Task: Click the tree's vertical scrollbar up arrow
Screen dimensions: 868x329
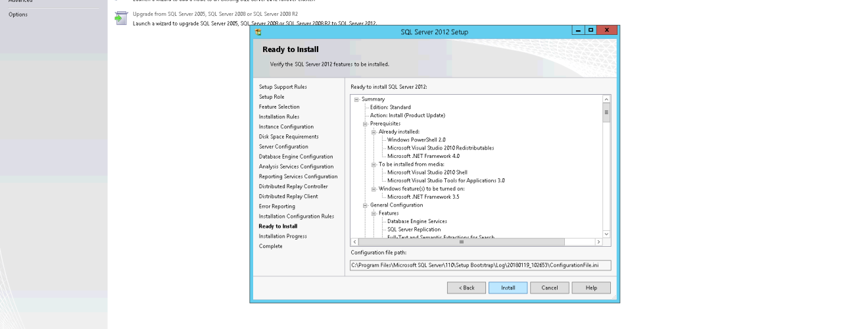Action: [606, 99]
